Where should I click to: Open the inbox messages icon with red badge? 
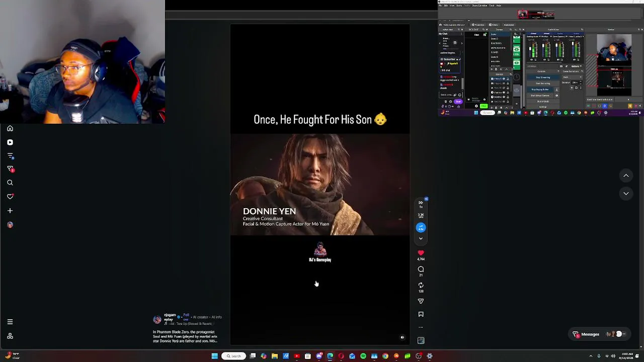pyautogui.click(x=10, y=169)
